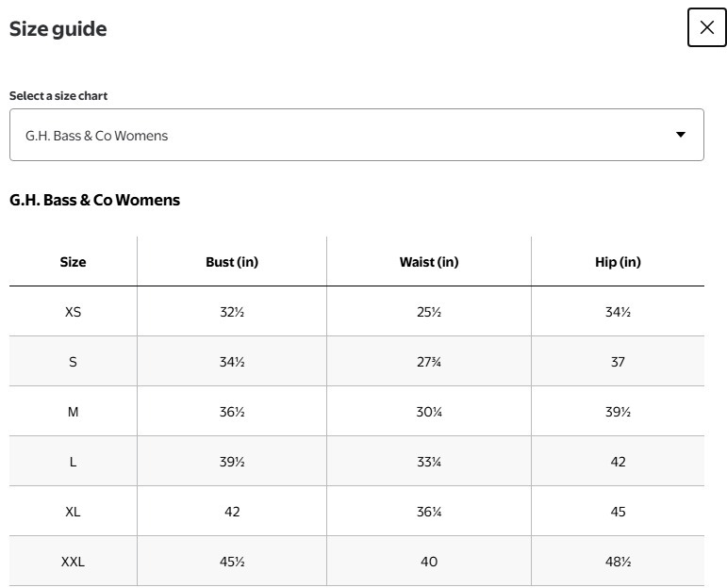
Task: Click the Size column header
Action: (73, 262)
